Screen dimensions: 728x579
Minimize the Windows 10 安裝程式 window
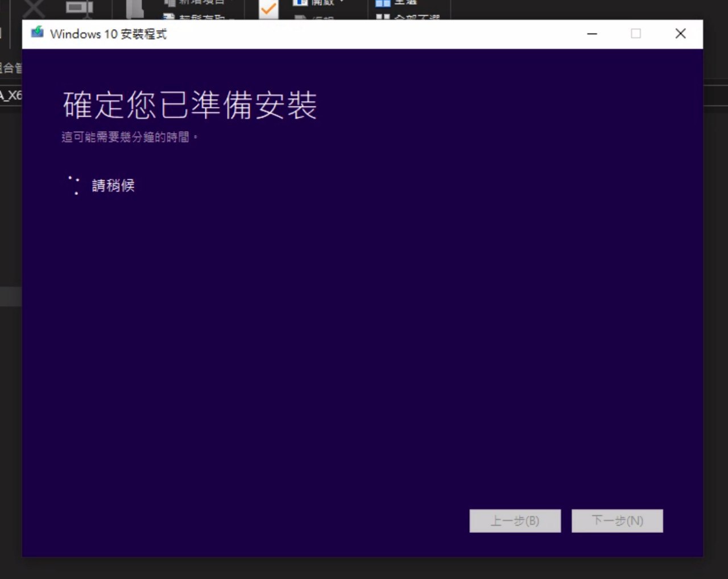tap(592, 34)
